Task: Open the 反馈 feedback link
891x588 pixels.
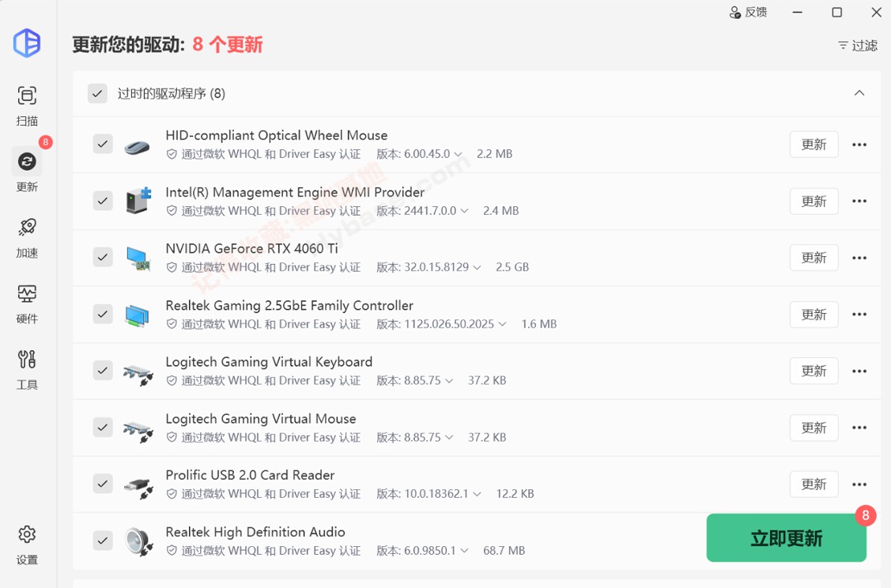Action: click(x=749, y=12)
